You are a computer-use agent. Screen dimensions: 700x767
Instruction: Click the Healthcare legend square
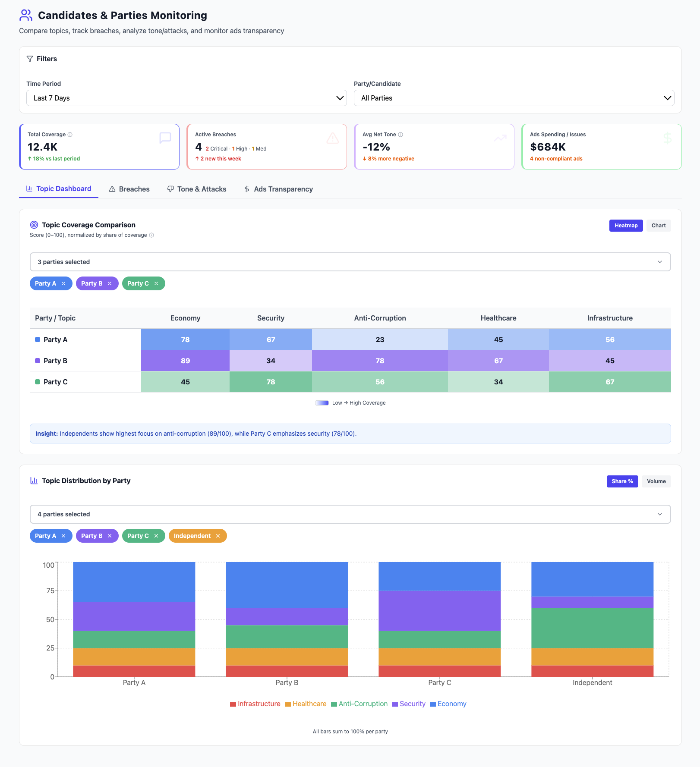(x=288, y=704)
